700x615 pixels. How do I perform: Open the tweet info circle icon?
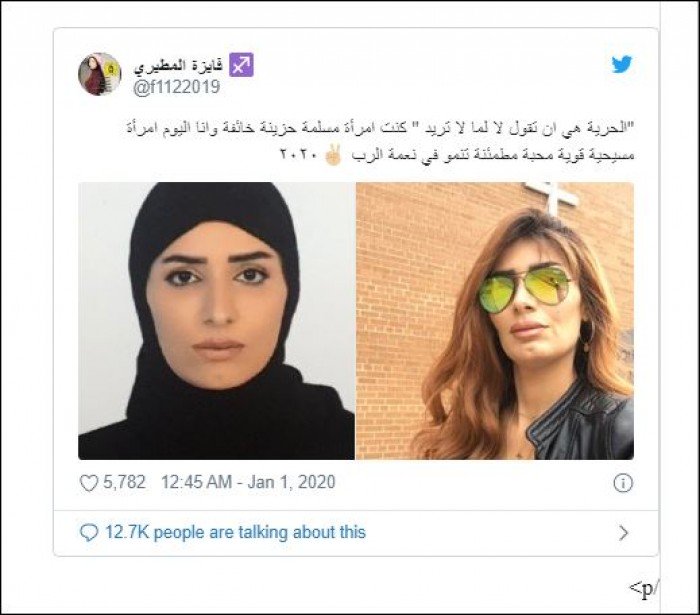[x=623, y=483]
